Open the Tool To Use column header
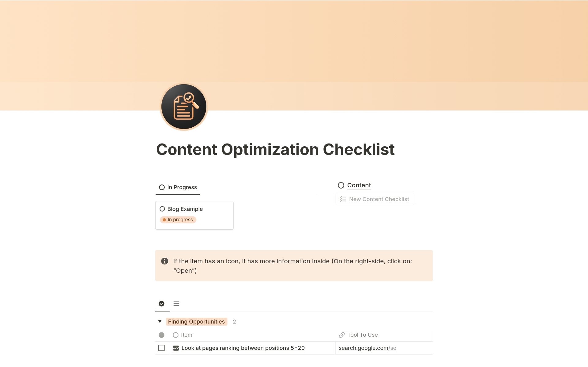This screenshot has height=367, width=588. [x=362, y=335]
